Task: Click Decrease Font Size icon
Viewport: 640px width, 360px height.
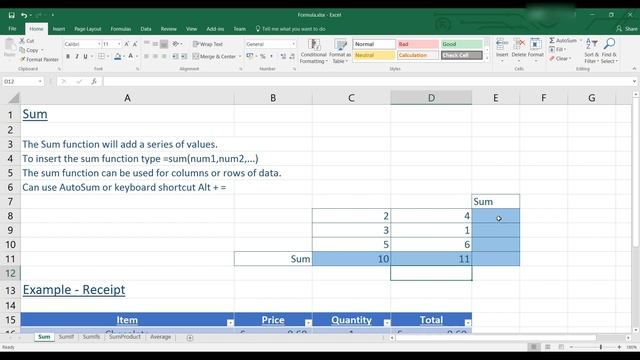Action: [x=135, y=44]
